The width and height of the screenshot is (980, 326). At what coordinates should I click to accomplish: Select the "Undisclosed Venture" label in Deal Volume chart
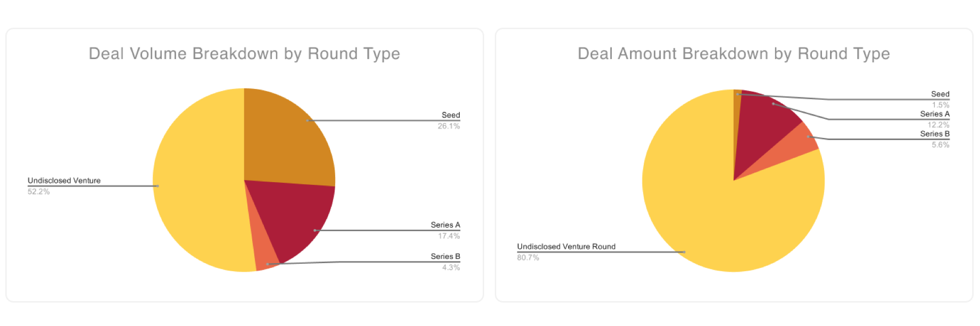pyautogui.click(x=64, y=181)
